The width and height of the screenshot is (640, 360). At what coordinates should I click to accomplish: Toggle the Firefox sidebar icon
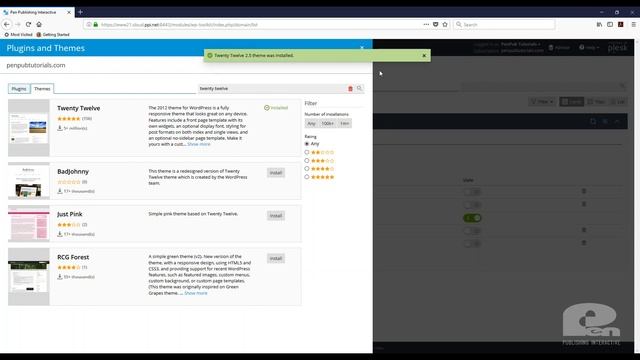[610, 24]
